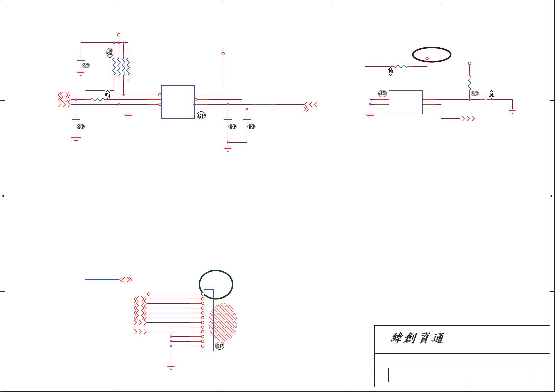This screenshot has width=555, height=392.
Task: Select the IC block wired to the series capacitor
Action: click(x=406, y=102)
